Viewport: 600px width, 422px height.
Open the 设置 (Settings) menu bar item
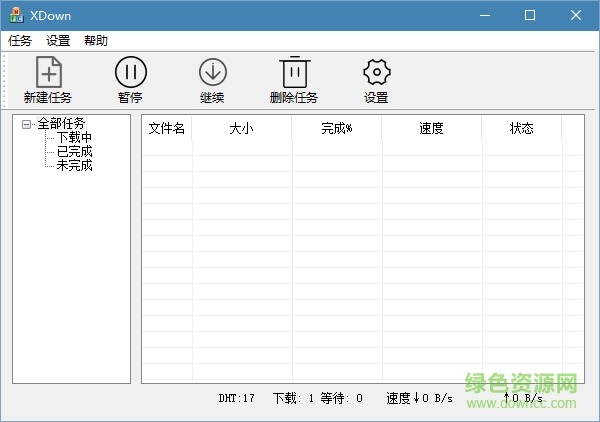58,41
